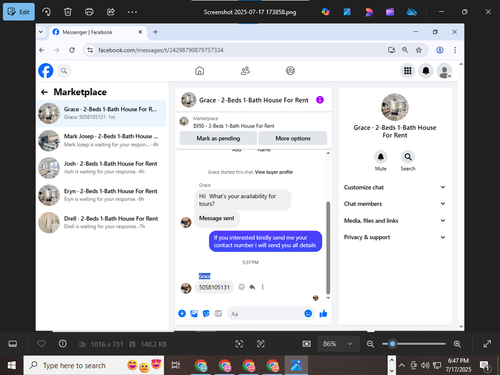Go back using the Marketplace back arrow
Screen dimensions: 500x375
44,92
